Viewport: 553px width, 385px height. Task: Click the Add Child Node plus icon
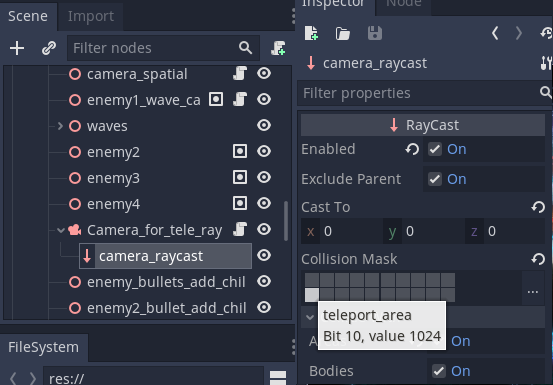tap(17, 48)
